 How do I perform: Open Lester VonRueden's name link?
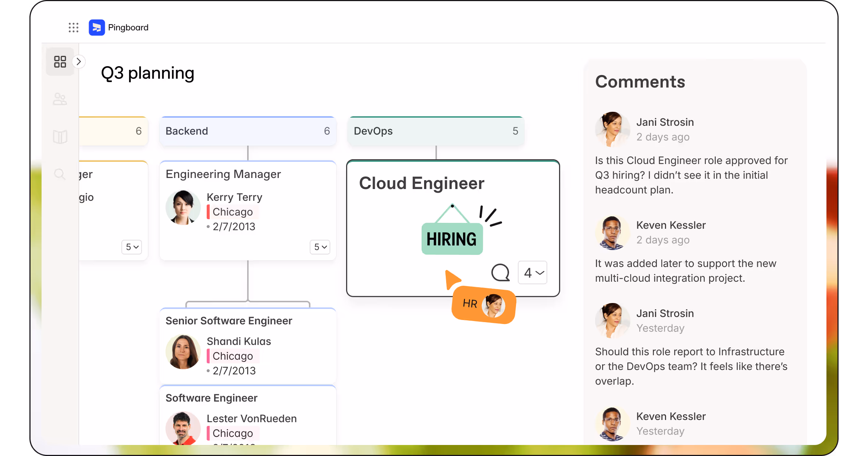pos(252,418)
